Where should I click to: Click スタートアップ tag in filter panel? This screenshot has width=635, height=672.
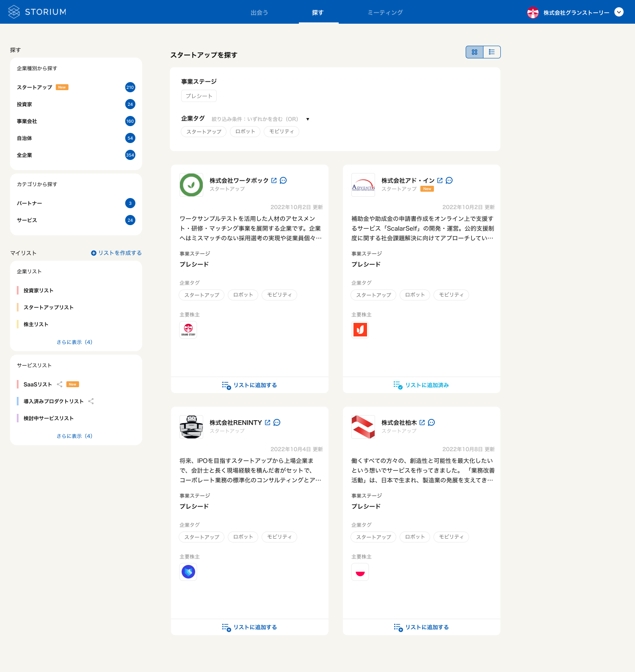(204, 132)
